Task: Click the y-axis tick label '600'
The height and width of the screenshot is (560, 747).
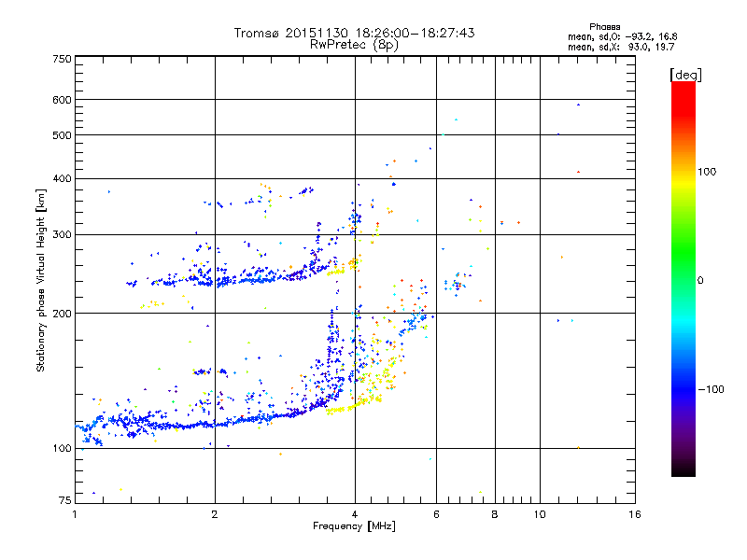Action: [x=62, y=100]
